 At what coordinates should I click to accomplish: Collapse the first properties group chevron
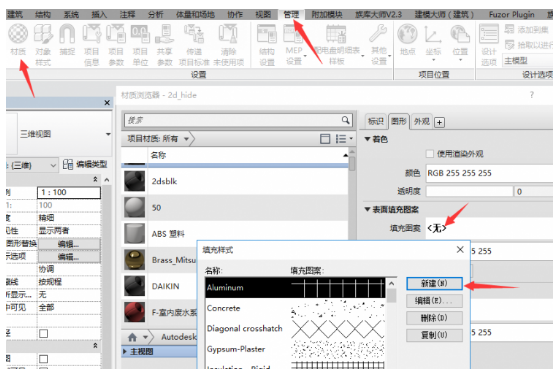tap(95, 179)
